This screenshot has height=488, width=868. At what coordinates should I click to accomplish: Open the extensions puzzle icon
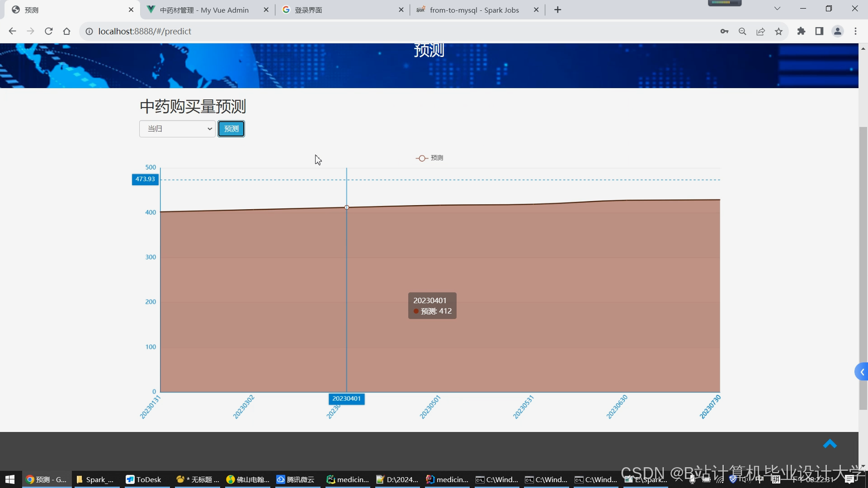pyautogui.click(x=801, y=31)
